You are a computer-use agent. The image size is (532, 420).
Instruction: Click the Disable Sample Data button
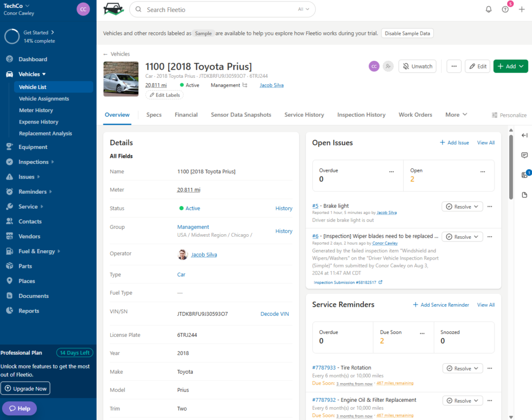click(407, 33)
